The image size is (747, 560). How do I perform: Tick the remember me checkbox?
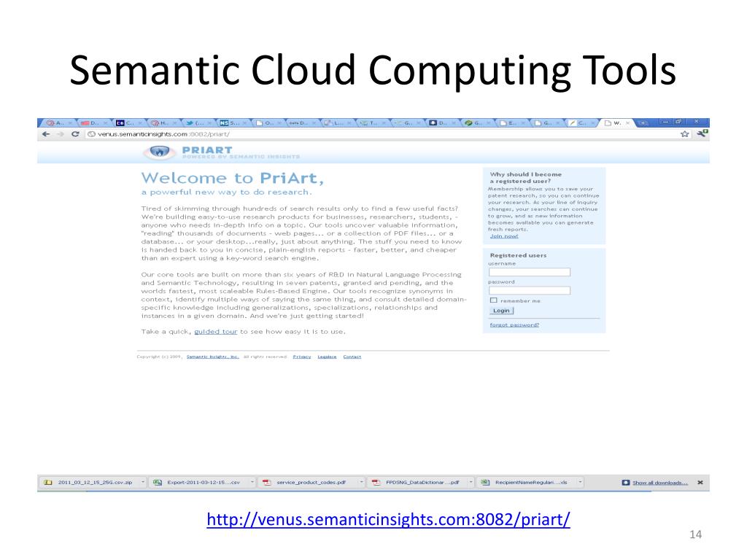(x=494, y=300)
